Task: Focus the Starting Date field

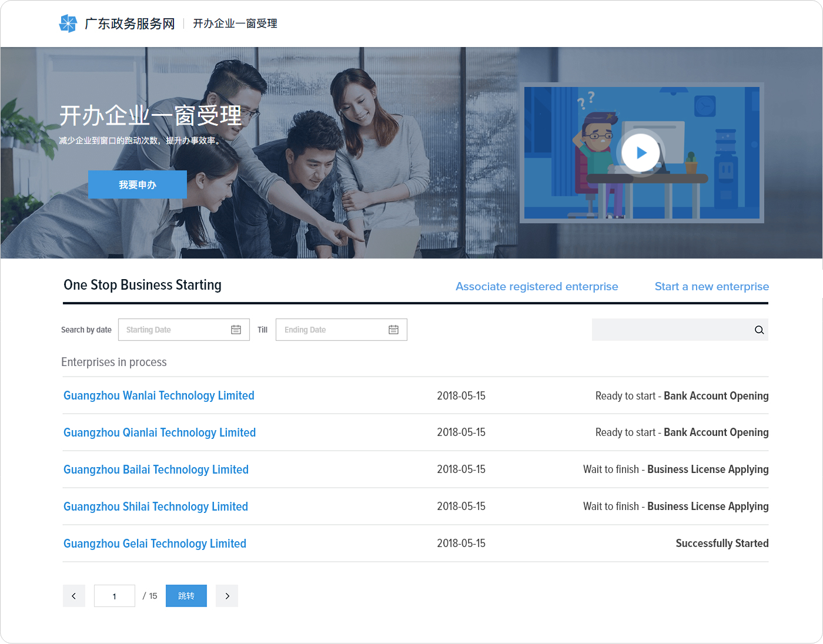Action: (184, 330)
